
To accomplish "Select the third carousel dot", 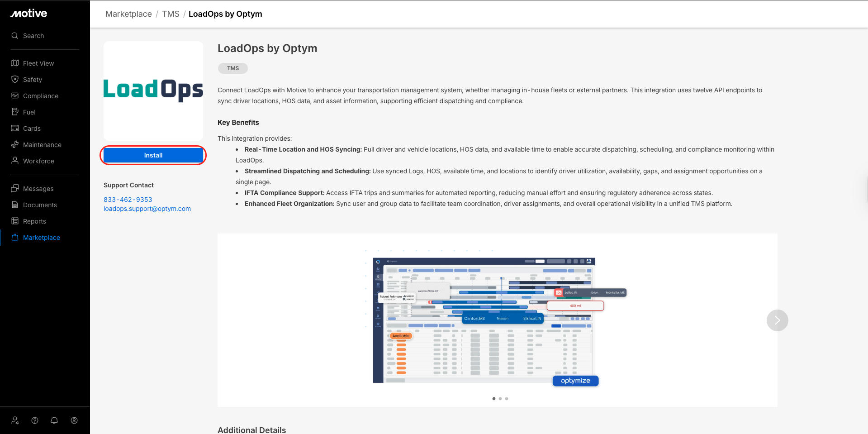I will [x=507, y=399].
